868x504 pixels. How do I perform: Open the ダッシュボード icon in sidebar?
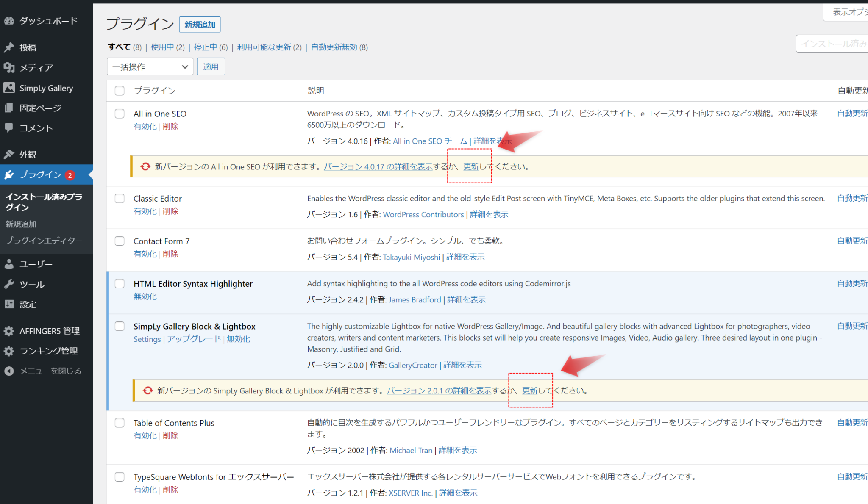(9, 20)
